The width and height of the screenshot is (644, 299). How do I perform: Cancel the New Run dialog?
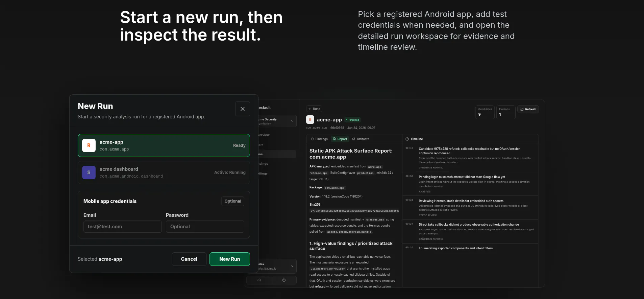pos(189,259)
